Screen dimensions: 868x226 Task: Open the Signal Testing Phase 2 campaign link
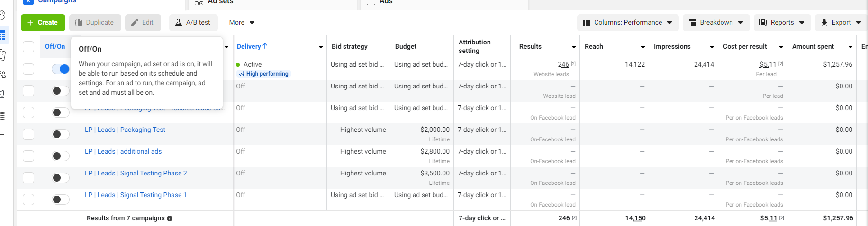coord(136,174)
